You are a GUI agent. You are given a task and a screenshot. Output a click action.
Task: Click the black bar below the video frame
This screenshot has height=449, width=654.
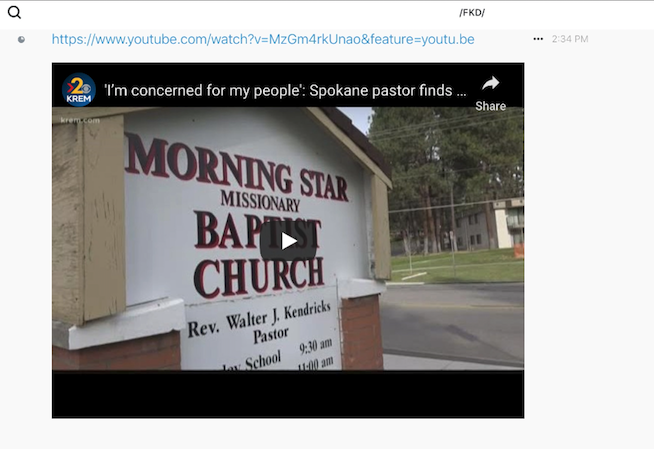[x=288, y=394]
